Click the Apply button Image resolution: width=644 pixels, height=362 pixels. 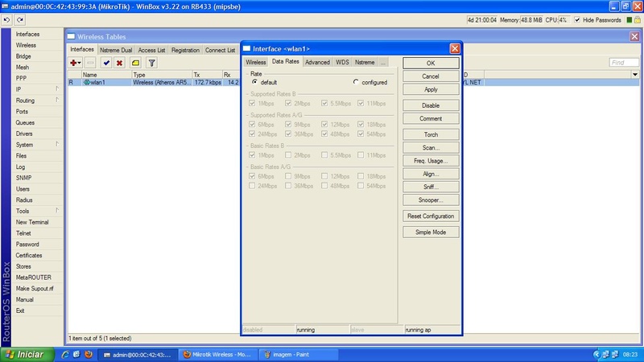click(x=431, y=89)
